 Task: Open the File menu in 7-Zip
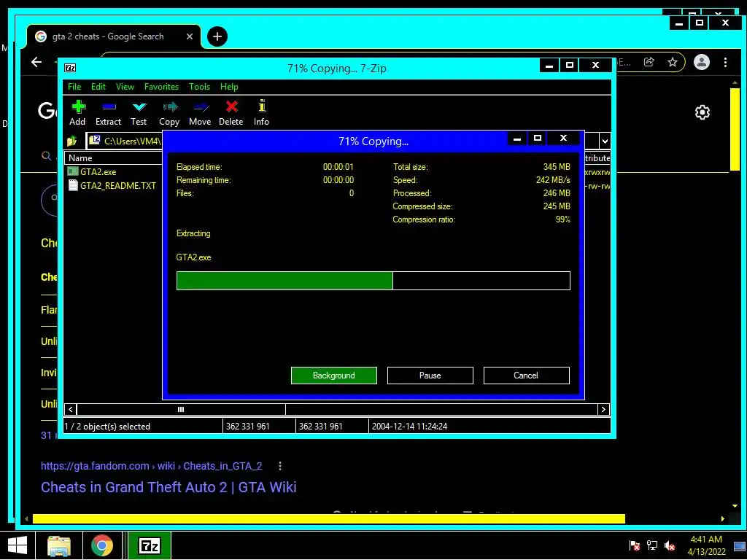click(74, 87)
